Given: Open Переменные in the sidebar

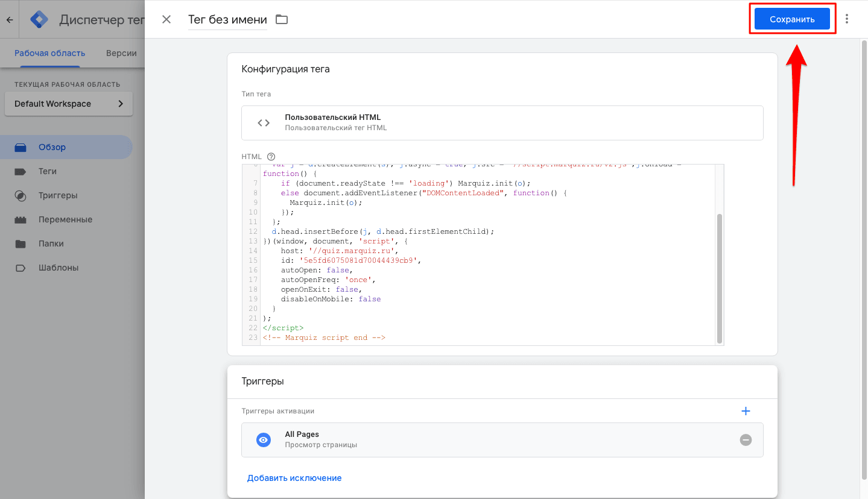Looking at the screenshot, I should click(66, 219).
